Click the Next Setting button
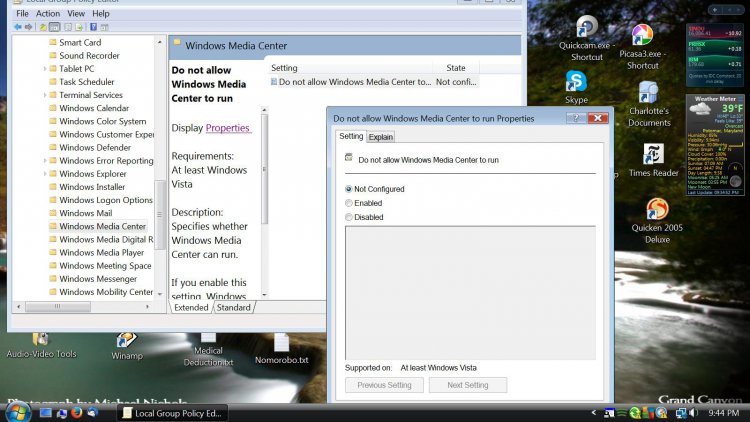The width and height of the screenshot is (750, 422). 468,385
